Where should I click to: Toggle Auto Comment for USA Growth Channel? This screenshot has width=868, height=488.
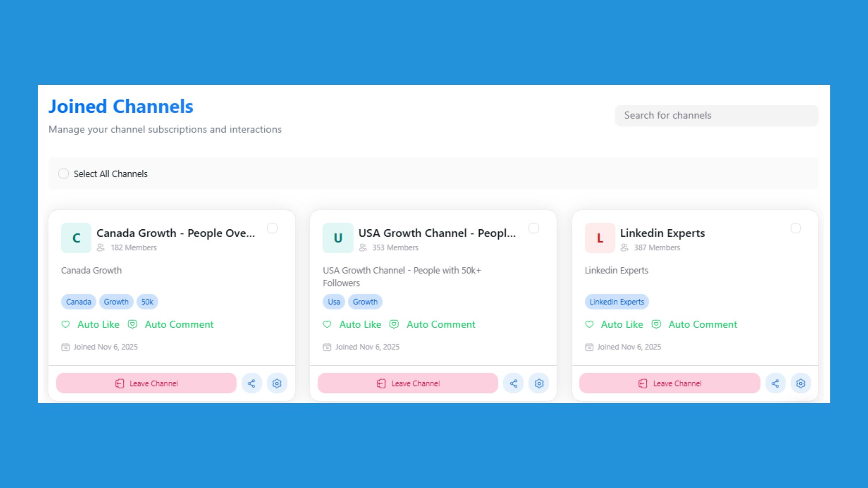(x=432, y=325)
